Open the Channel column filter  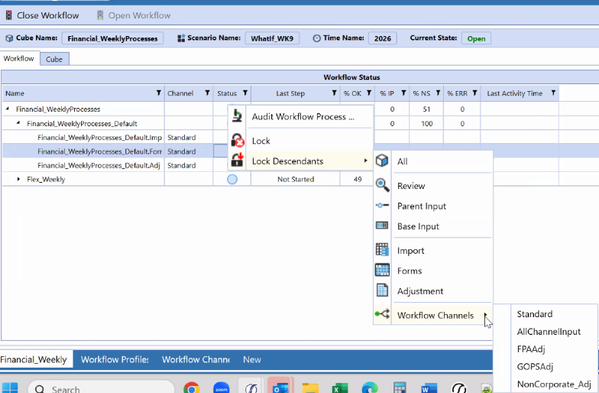[207, 93]
